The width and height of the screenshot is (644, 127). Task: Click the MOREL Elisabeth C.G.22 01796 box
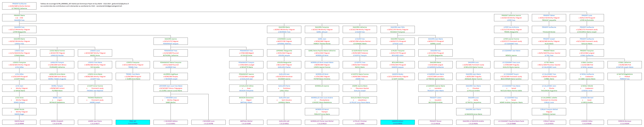point(57,122)
